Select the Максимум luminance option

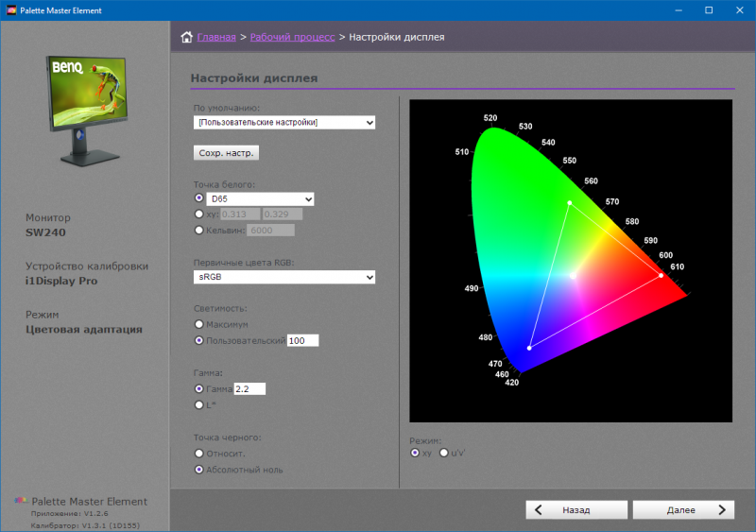198,324
